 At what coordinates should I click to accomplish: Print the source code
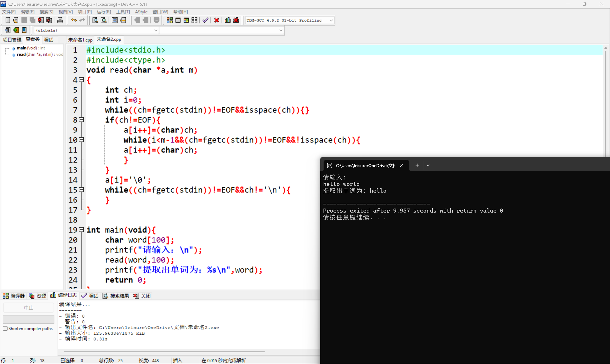tap(60, 20)
